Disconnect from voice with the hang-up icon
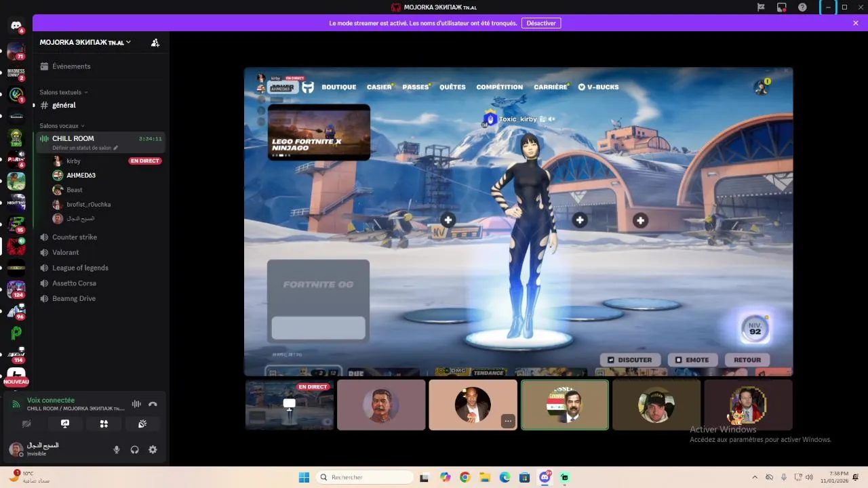 [x=153, y=404]
